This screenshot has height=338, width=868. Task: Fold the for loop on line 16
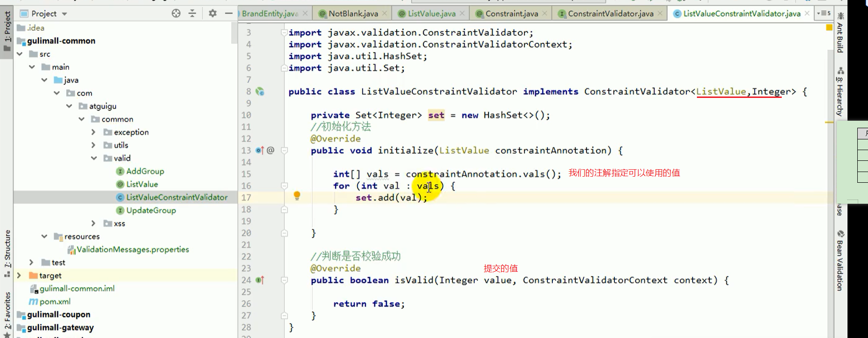click(284, 186)
